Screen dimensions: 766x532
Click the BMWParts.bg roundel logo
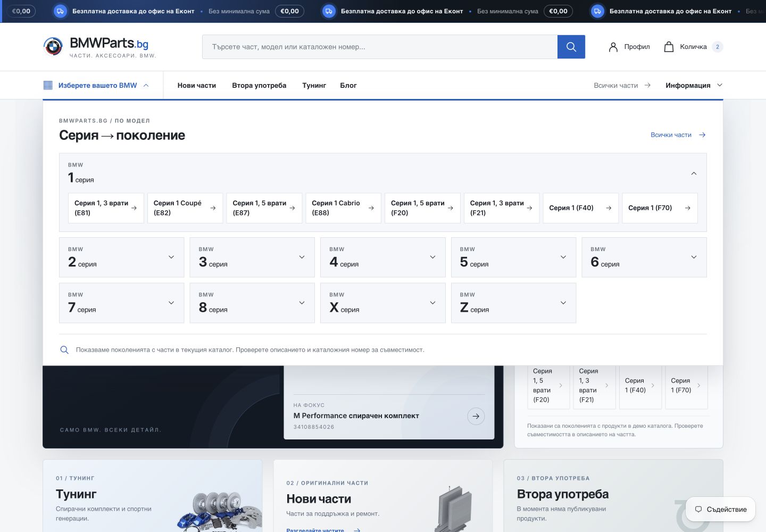53,47
